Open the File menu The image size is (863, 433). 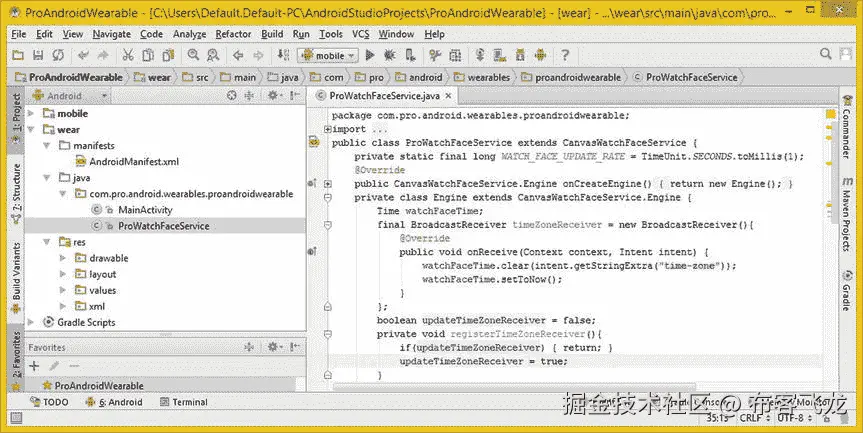point(19,34)
